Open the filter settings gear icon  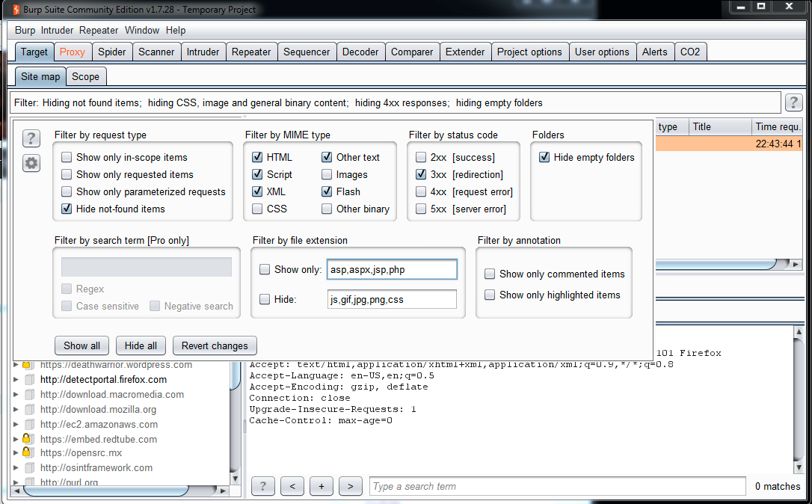[x=31, y=163]
